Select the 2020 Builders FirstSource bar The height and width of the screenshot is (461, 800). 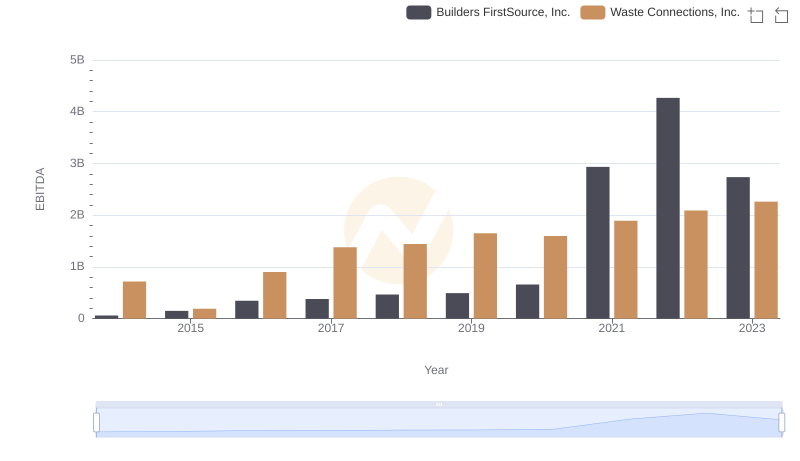(528, 301)
